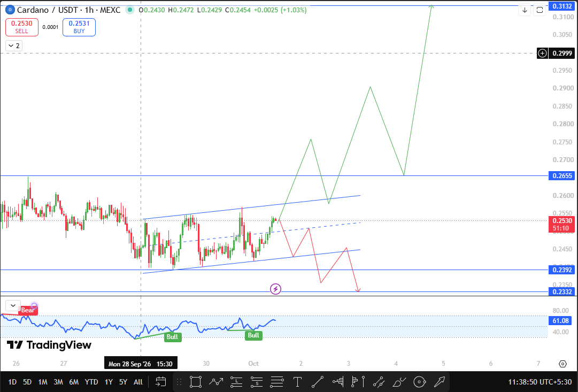578x392 pixels.
Task: Click the fullscreen brackets icon at top right
Action: [540, 10]
